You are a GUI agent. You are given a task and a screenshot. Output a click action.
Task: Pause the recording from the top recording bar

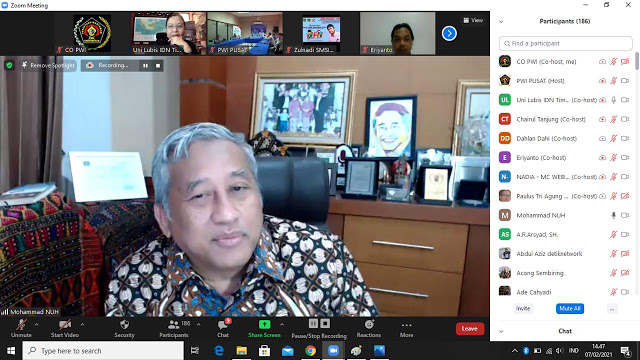[145, 65]
